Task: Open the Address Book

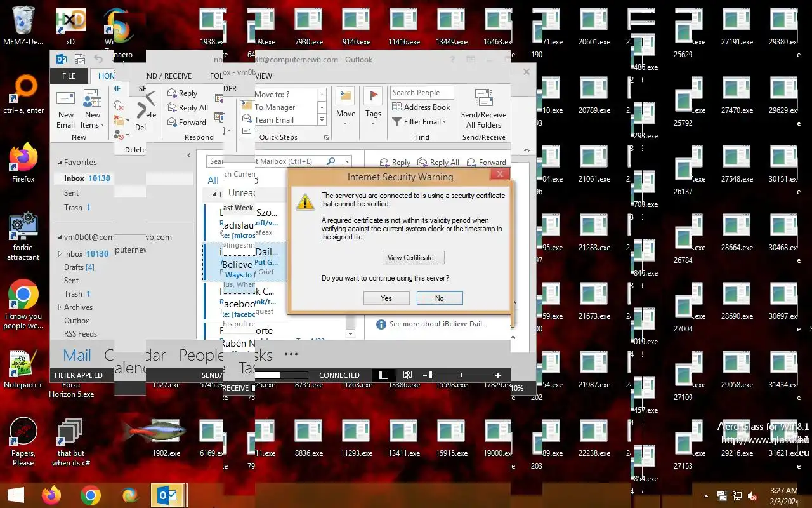Action: [421, 107]
